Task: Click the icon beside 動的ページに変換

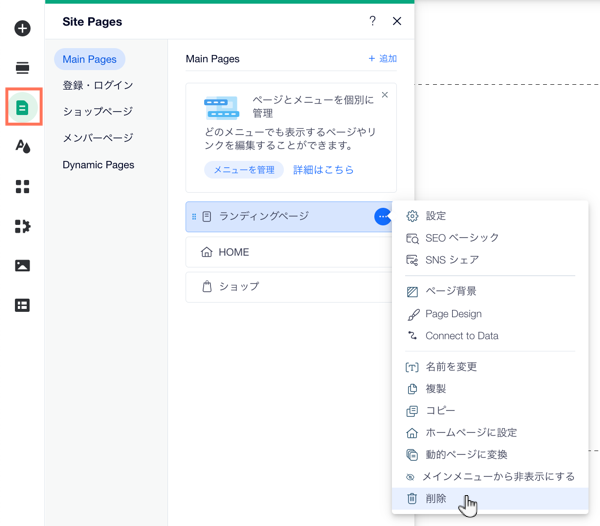Action: tap(412, 454)
